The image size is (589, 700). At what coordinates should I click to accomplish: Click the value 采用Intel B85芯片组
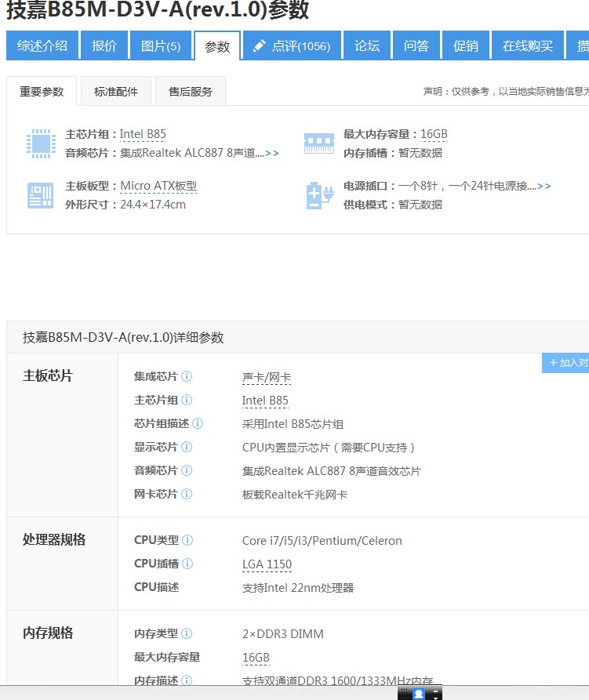point(293,424)
